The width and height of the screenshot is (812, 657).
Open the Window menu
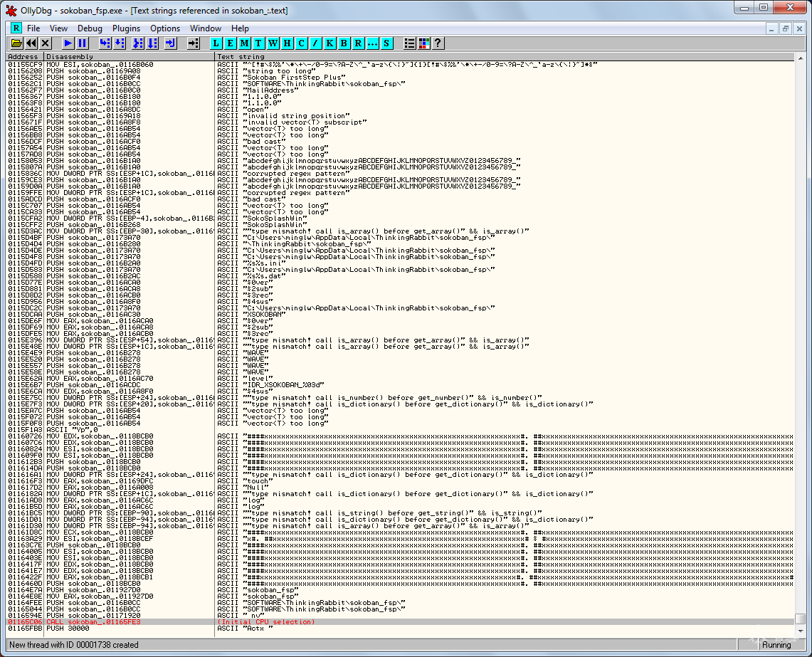[206, 28]
